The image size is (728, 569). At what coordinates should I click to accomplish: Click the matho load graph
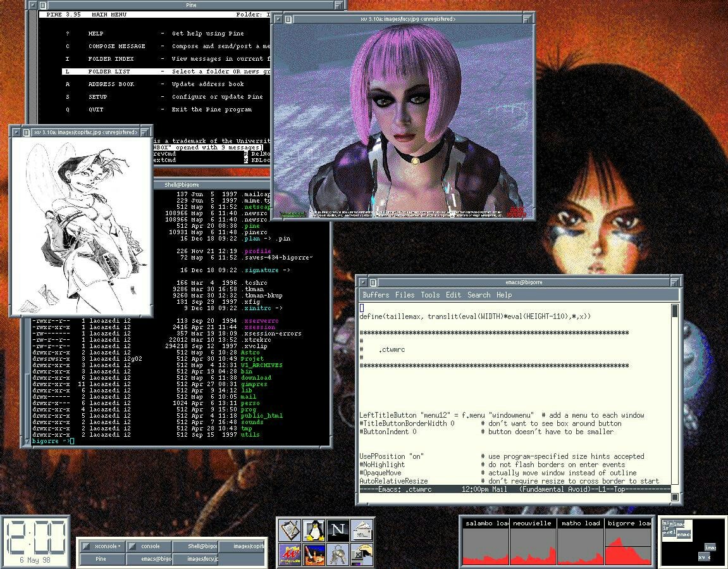click(581, 541)
